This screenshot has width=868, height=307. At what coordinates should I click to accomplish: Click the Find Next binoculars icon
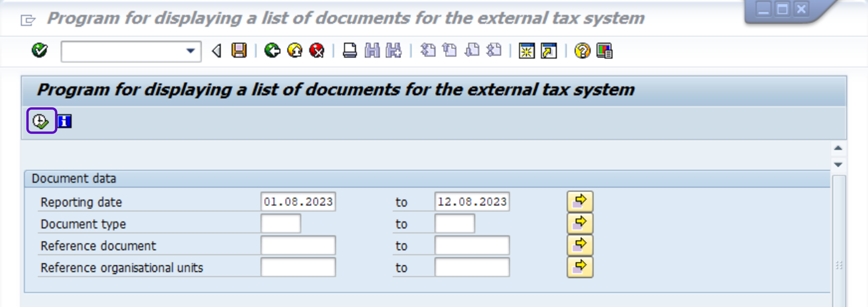[x=393, y=51]
